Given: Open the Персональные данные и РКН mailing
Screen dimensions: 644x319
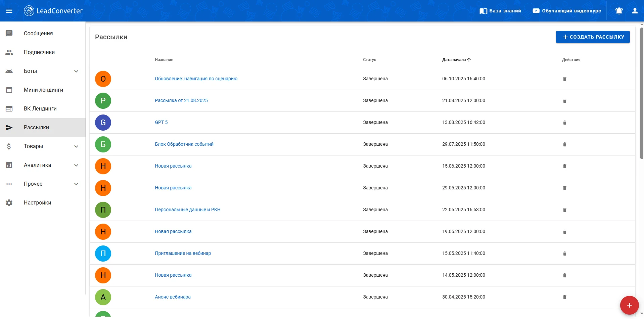Looking at the screenshot, I should pos(187,210).
